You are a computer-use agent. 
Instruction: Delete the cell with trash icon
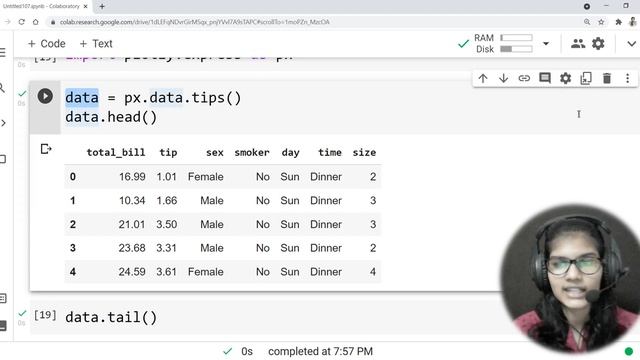point(607,78)
